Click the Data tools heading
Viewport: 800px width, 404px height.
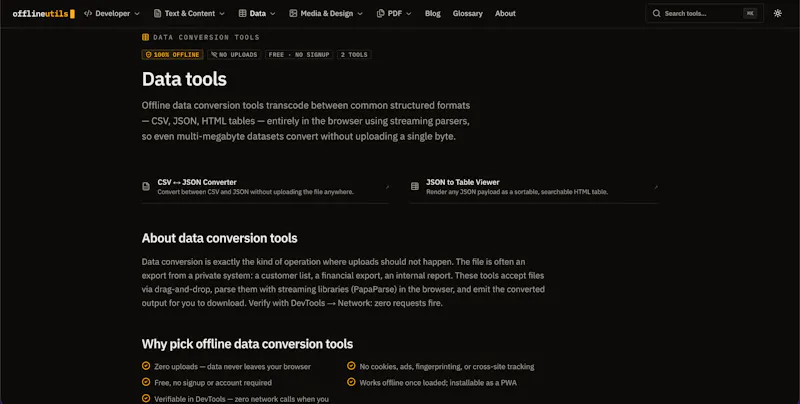coord(184,79)
